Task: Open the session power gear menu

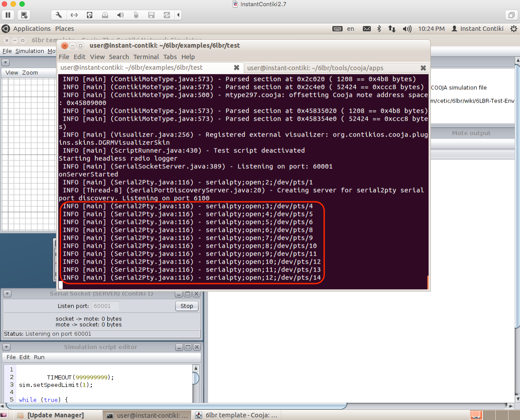Action: [x=513, y=29]
